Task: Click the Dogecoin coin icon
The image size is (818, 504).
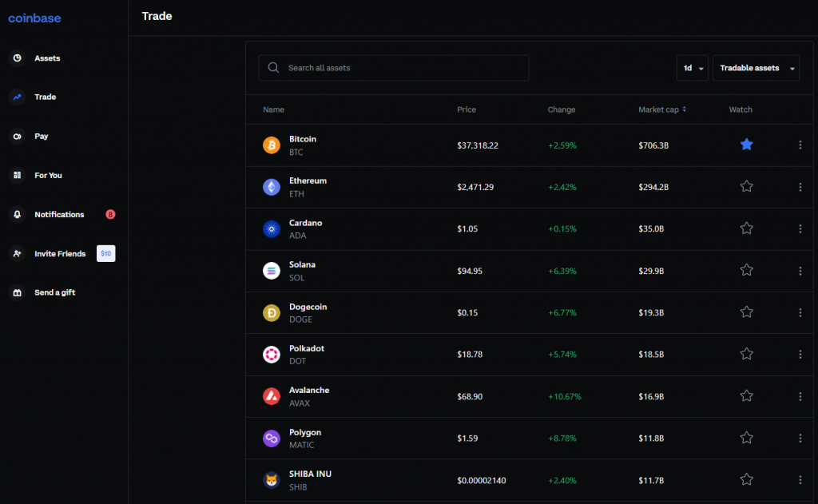Action: point(272,312)
